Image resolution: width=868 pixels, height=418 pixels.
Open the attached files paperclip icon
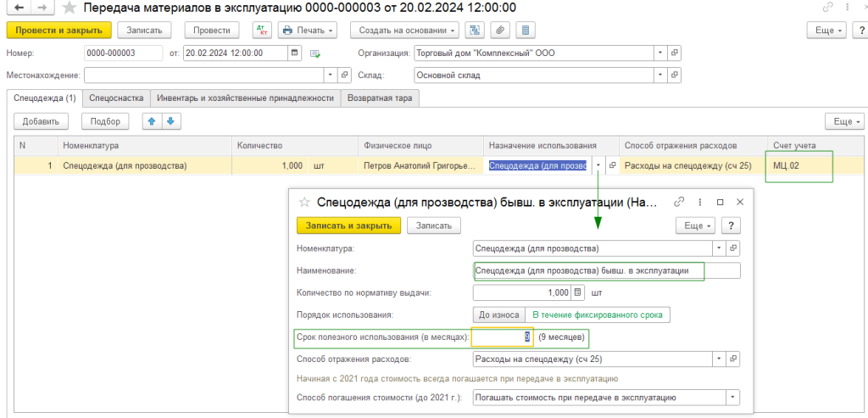pyautogui.click(x=500, y=30)
